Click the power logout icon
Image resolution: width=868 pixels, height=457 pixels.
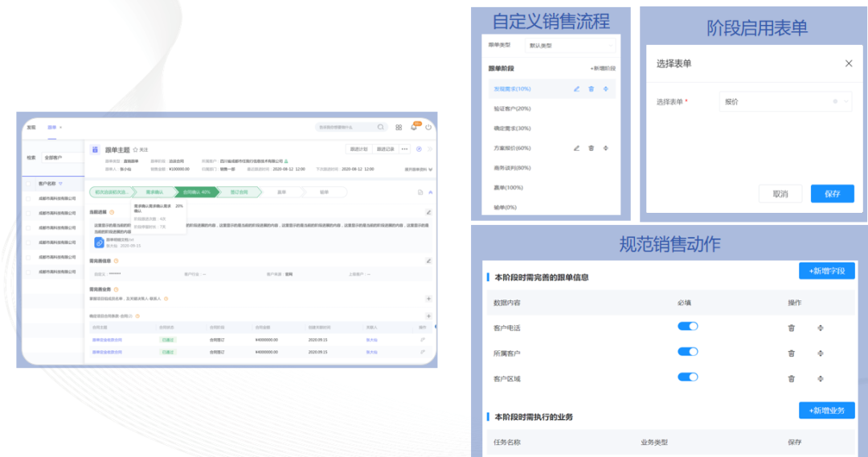click(x=428, y=127)
